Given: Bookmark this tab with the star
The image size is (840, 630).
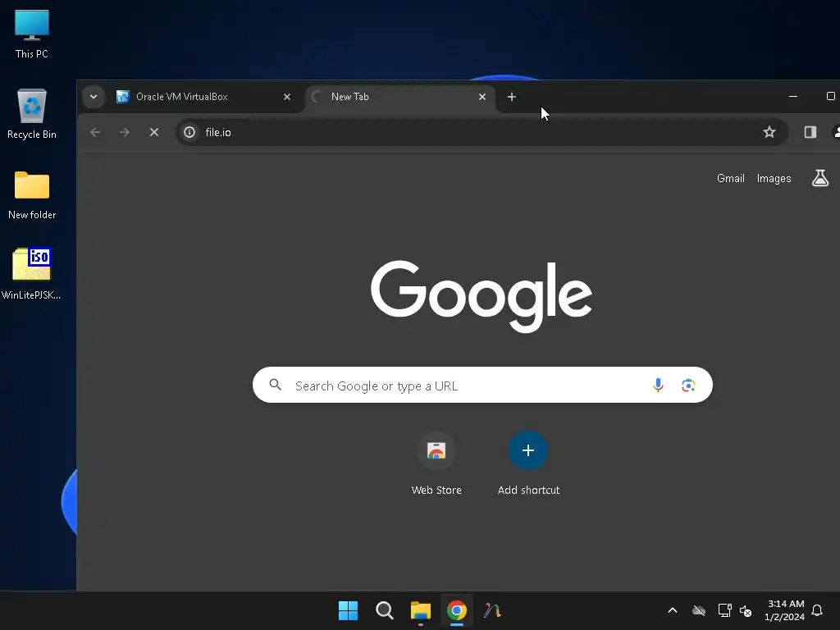Looking at the screenshot, I should click(x=769, y=132).
